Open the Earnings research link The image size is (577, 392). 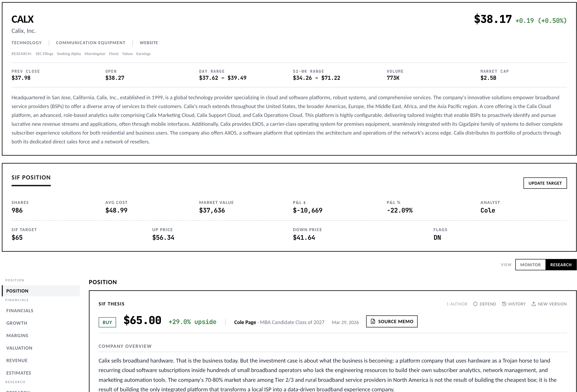coord(143,54)
